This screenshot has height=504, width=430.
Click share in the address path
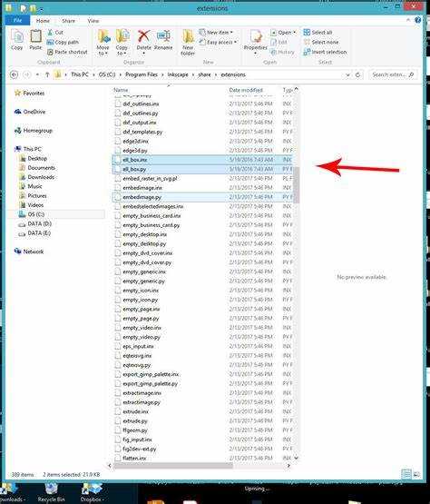coord(204,74)
